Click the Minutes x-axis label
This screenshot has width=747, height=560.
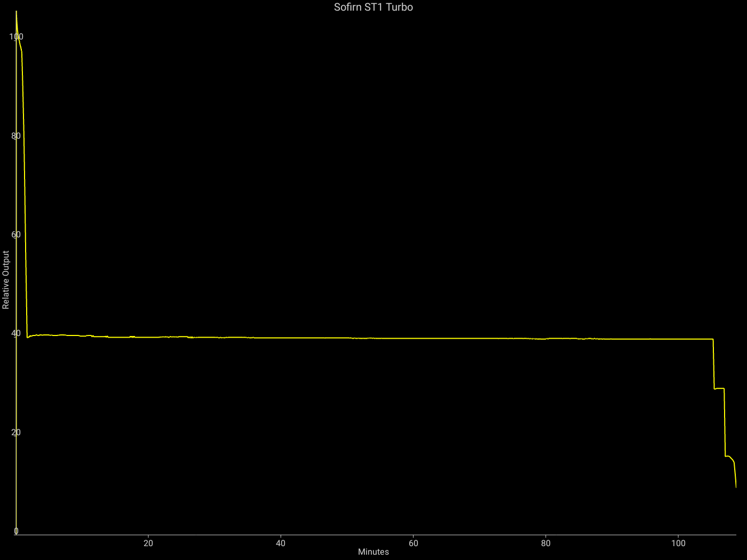(373, 551)
